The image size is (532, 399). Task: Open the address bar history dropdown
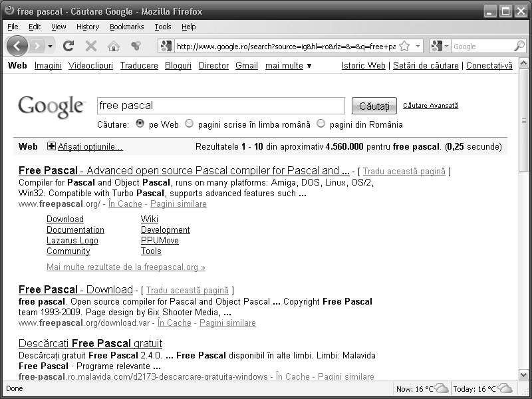tap(418, 46)
